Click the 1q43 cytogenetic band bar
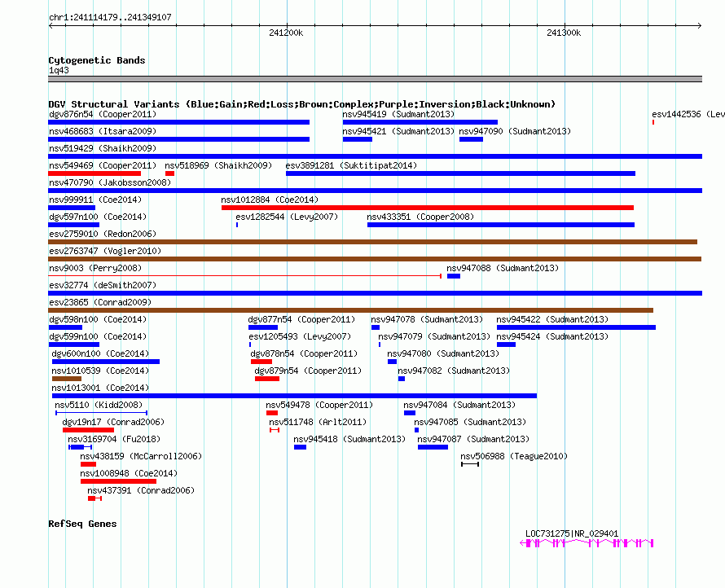 375,79
